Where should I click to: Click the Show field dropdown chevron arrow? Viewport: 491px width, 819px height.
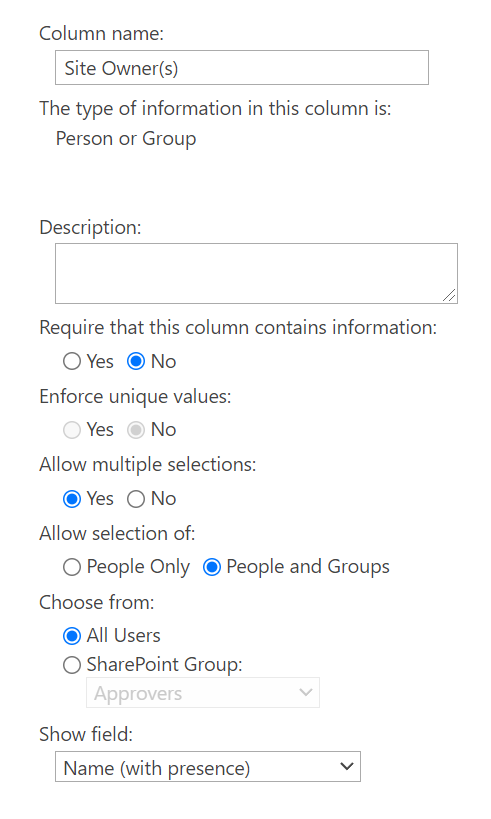pyautogui.click(x=346, y=767)
